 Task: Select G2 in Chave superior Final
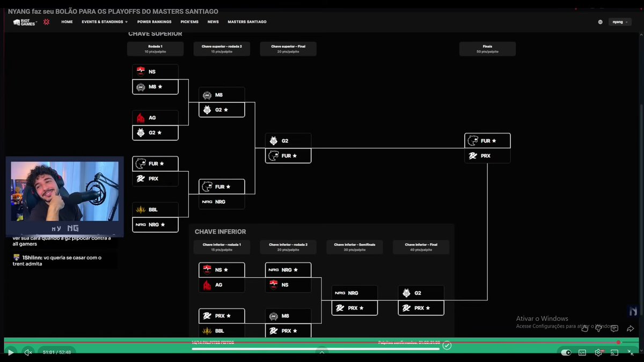point(288,141)
